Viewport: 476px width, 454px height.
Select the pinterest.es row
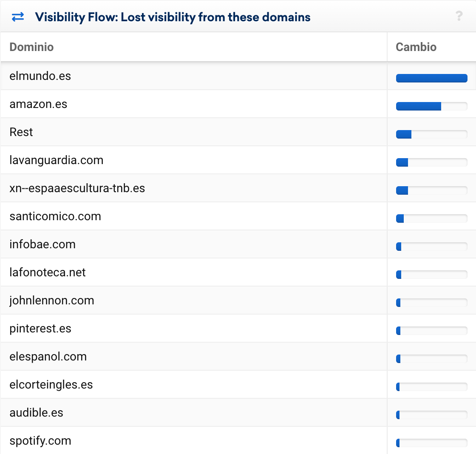[40, 329]
